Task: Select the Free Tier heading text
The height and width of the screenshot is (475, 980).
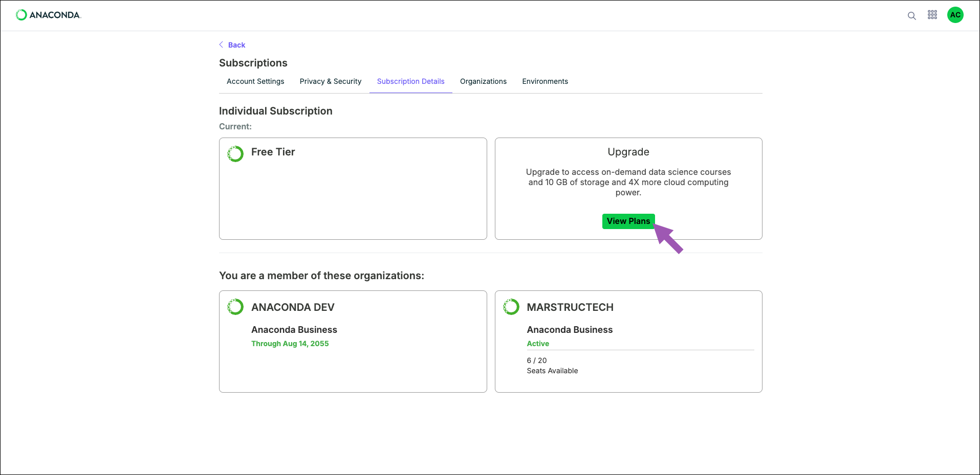Action: pyautogui.click(x=273, y=152)
